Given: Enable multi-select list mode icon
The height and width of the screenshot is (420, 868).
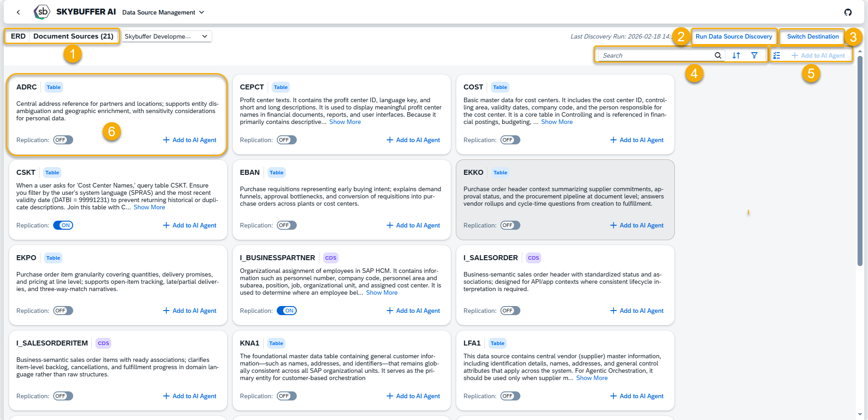Looking at the screenshot, I should [x=777, y=55].
